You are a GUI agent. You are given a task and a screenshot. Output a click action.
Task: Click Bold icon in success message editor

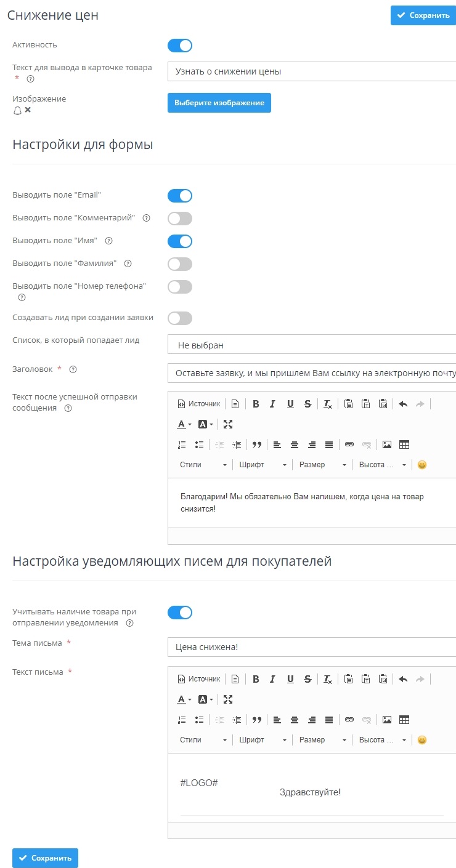256,404
